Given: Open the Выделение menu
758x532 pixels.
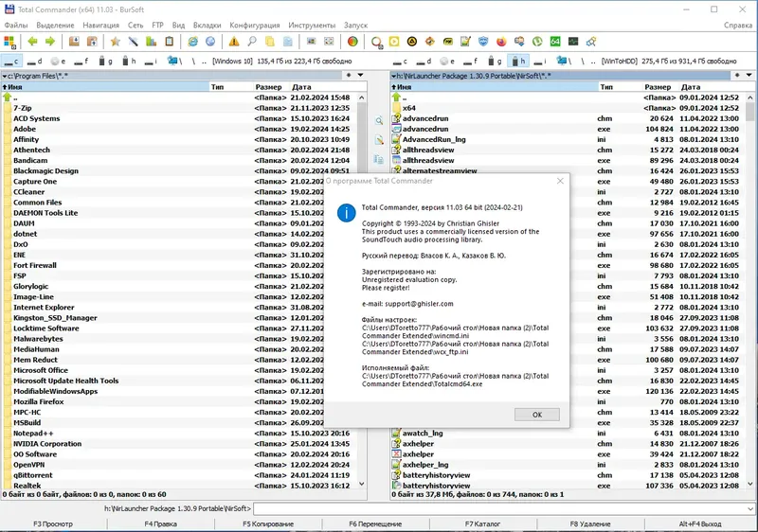Looking at the screenshot, I should pyautogui.click(x=55, y=26).
